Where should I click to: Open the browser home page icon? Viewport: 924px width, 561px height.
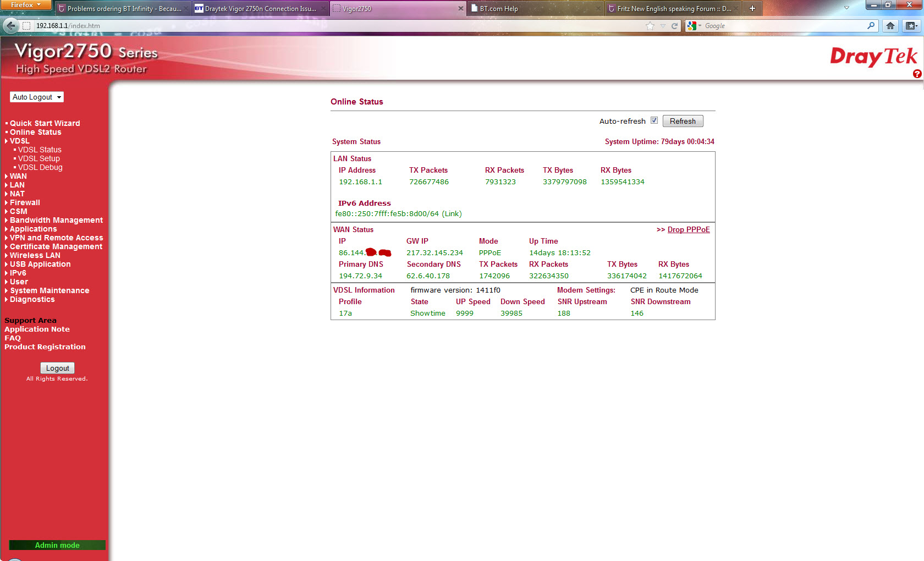(890, 26)
